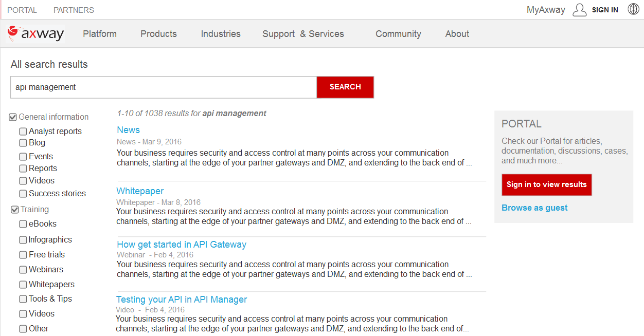This screenshot has width=644, height=336.
Task: Go to the PARTNERS top link
Action: tap(74, 10)
